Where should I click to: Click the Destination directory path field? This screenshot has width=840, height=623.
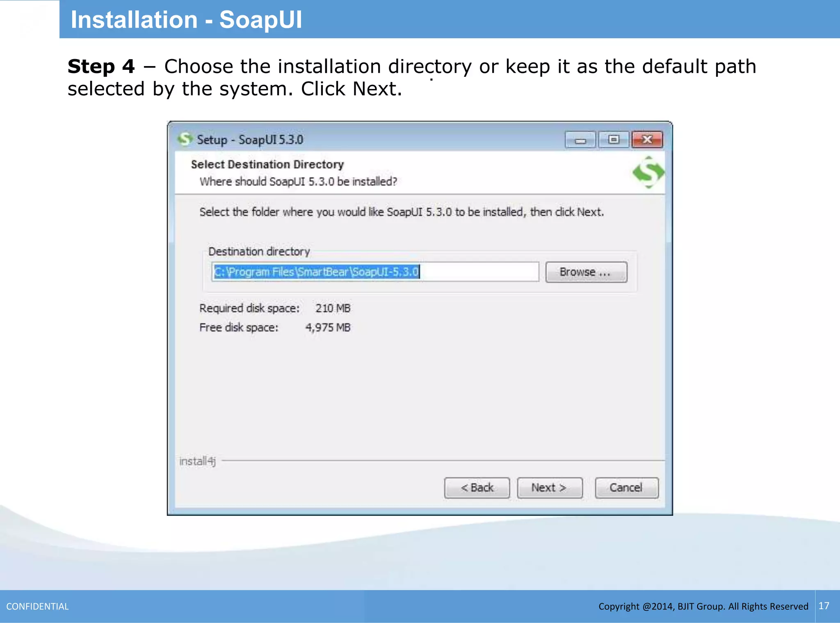coord(375,272)
